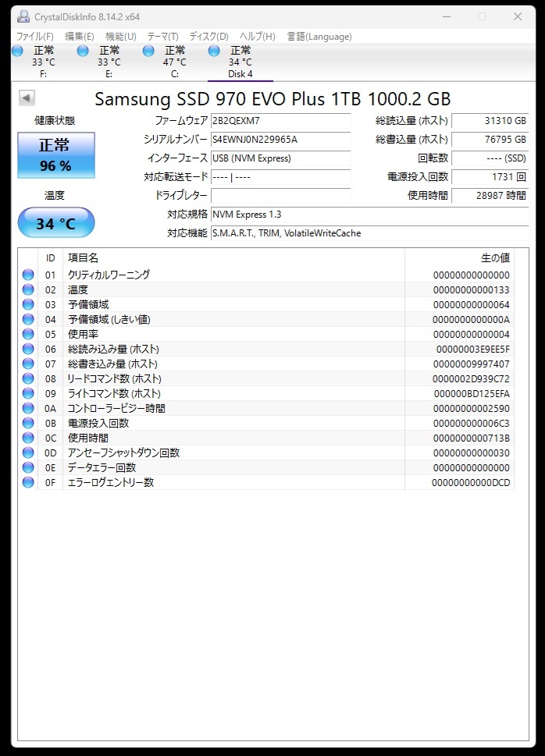Screen dimensions: 545x756
Task: Click status orb of row 0C 使用時間
Action: point(28,438)
